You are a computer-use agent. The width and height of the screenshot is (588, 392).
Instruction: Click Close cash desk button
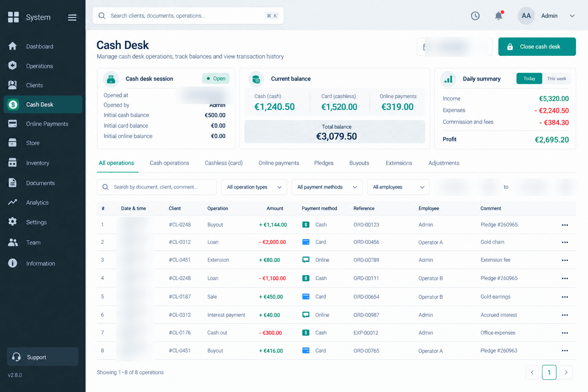pyautogui.click(x=537, y=47)
